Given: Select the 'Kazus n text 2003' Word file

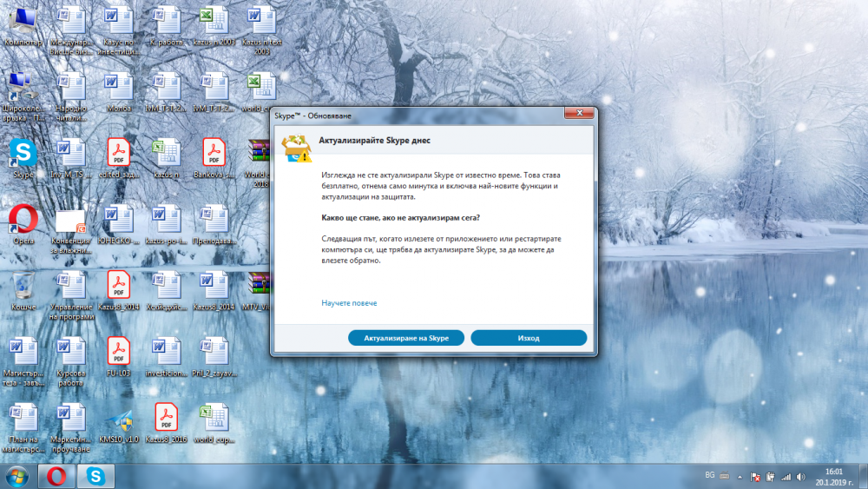Looking at the screenshot, I should (x=261, y=30).
